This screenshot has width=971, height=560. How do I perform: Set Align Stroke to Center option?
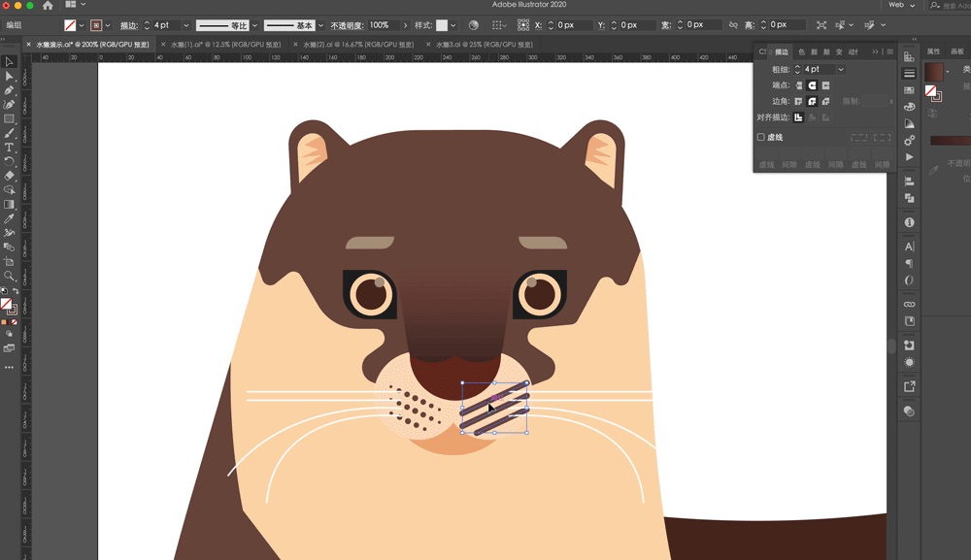coord(799,117)
